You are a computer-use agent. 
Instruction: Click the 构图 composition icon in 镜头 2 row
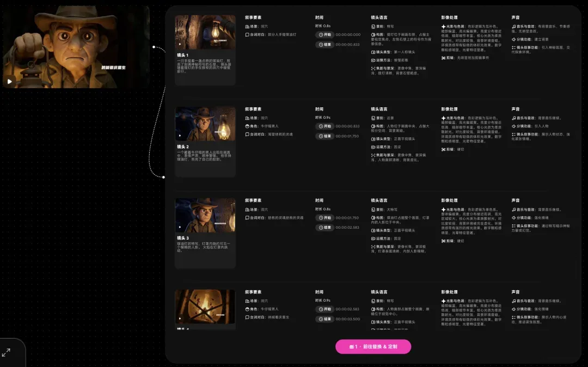point(373,126)
